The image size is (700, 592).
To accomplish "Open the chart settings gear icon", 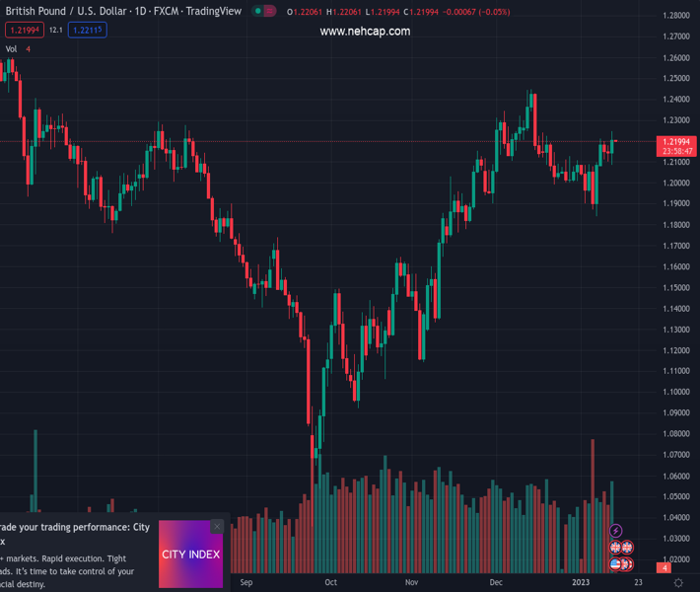I will [x=678, y=583].
